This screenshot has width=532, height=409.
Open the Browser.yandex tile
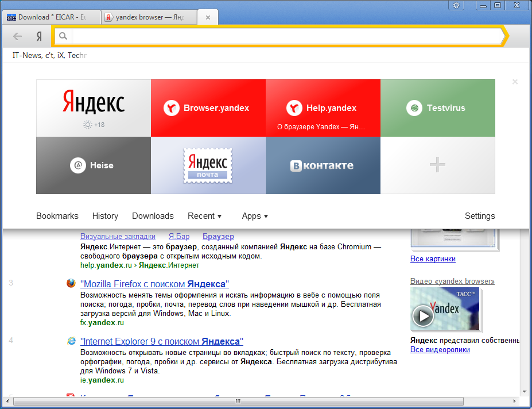pos(208,108)
